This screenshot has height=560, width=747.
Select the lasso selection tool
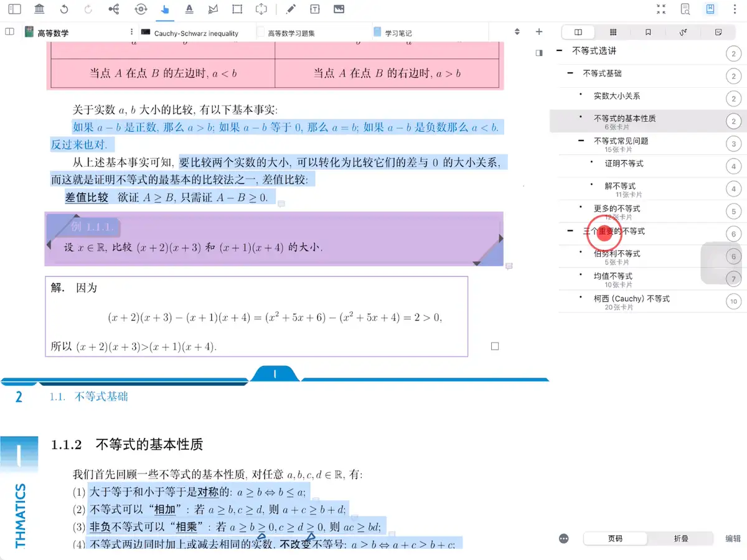[214, 9]
